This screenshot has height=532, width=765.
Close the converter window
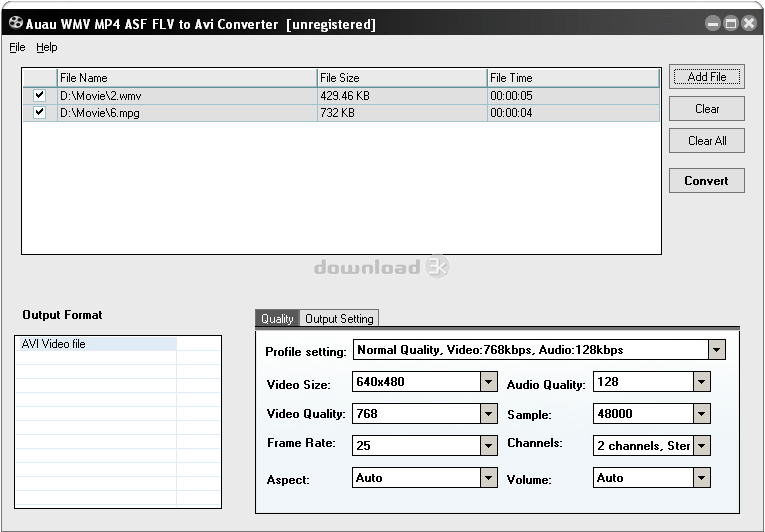pos(749,23)
